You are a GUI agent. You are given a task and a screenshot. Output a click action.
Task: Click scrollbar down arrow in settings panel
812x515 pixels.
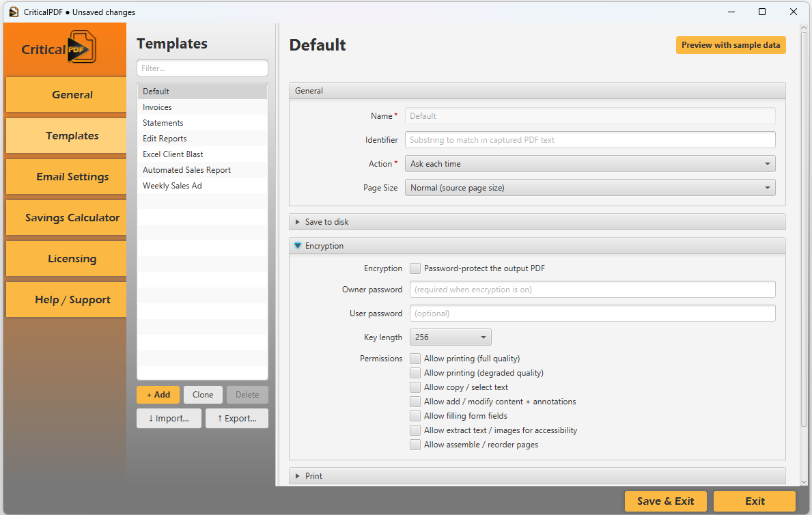804,482
